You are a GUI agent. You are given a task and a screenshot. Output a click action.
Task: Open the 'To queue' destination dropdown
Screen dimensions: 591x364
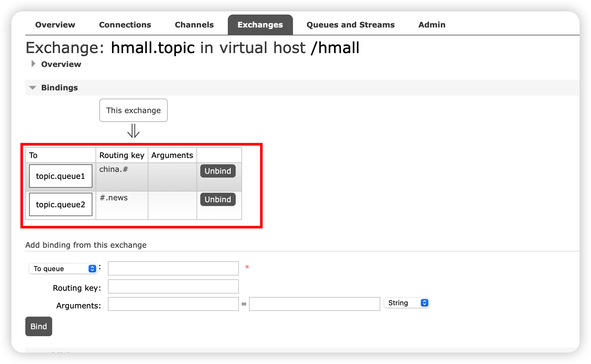[63, 269]
